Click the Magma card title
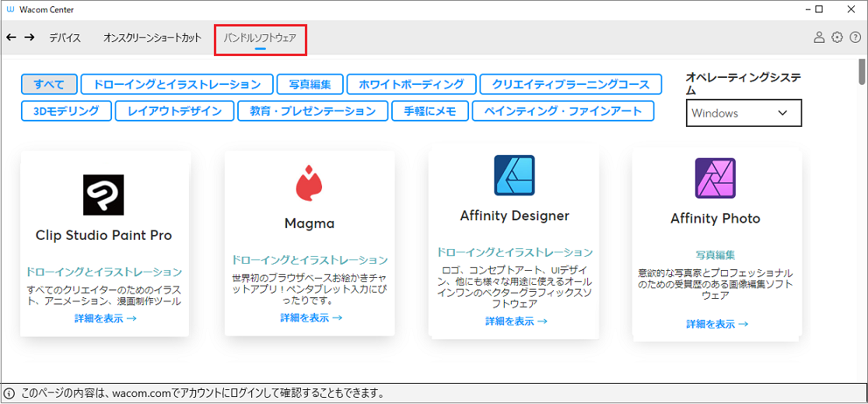 pos(310,223)
